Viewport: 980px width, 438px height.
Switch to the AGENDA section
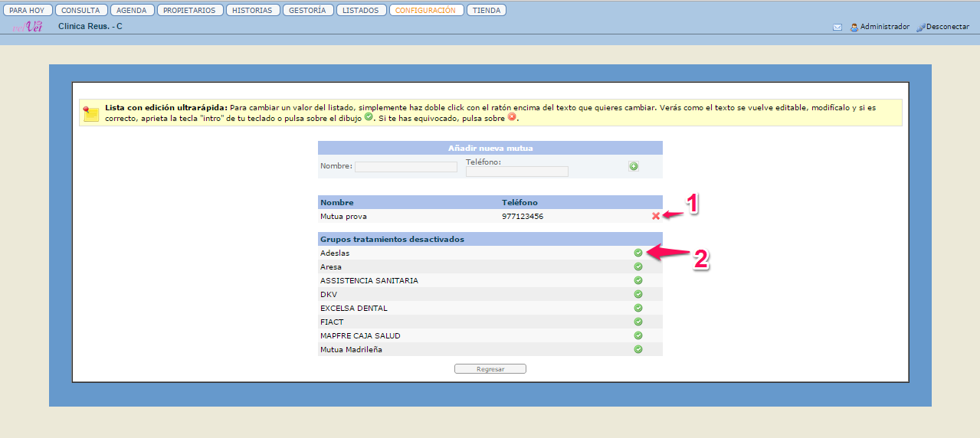pyautogui.click(x=132, y=11)
